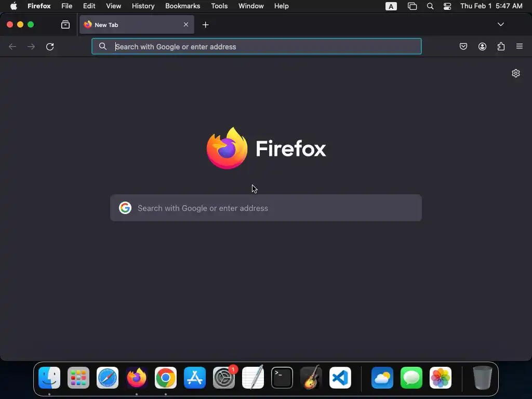The height and width of the screenshot is (399, 532).
Task: Open the View menu
Action: (x=114, y=6)
